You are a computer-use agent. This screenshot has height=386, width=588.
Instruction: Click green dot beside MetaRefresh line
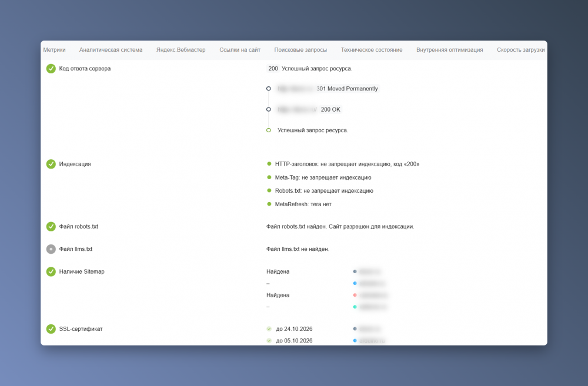[269, 204]
